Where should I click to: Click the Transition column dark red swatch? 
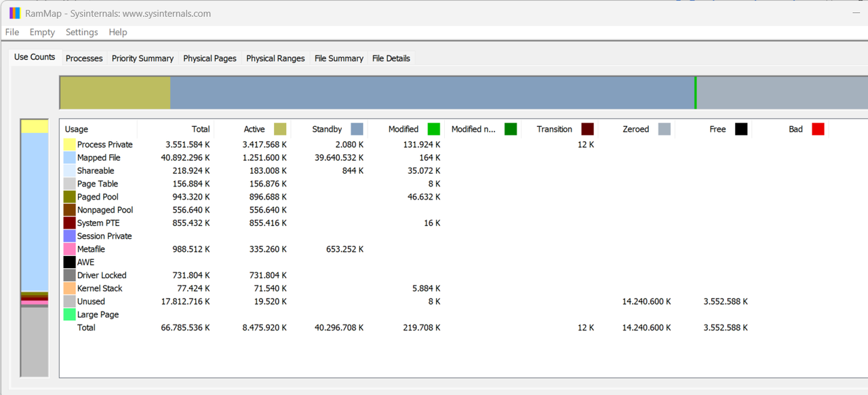(x=587, y=129)
